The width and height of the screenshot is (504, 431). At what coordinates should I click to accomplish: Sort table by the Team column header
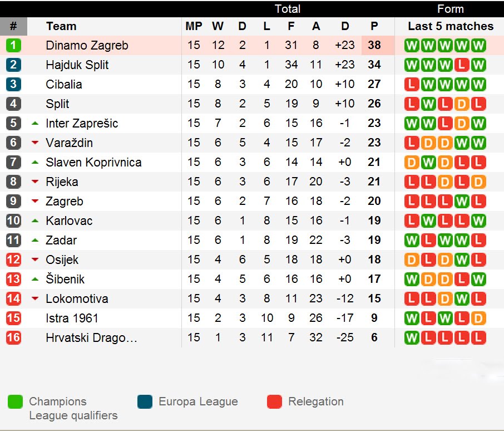[x=61, y=26]
